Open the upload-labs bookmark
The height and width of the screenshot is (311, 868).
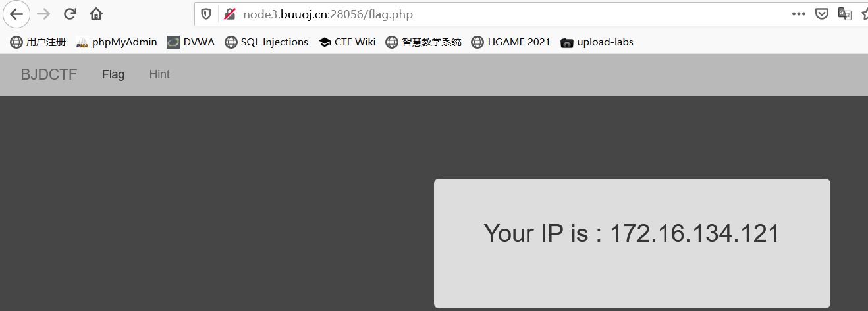tap(597, 42)
